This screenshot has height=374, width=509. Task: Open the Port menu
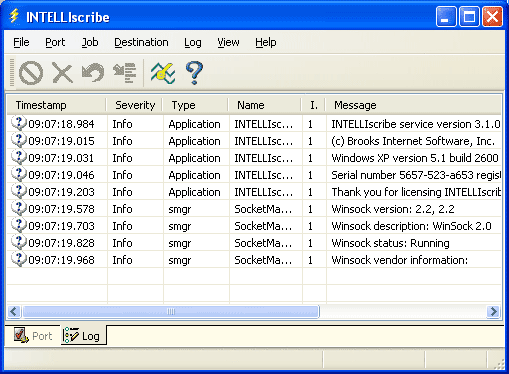point(55,42)
